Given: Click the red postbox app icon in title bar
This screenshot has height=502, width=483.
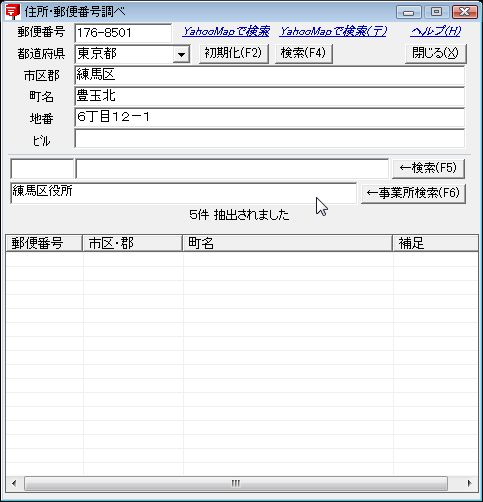Looking at the screenshot, I should click(12, 11).
